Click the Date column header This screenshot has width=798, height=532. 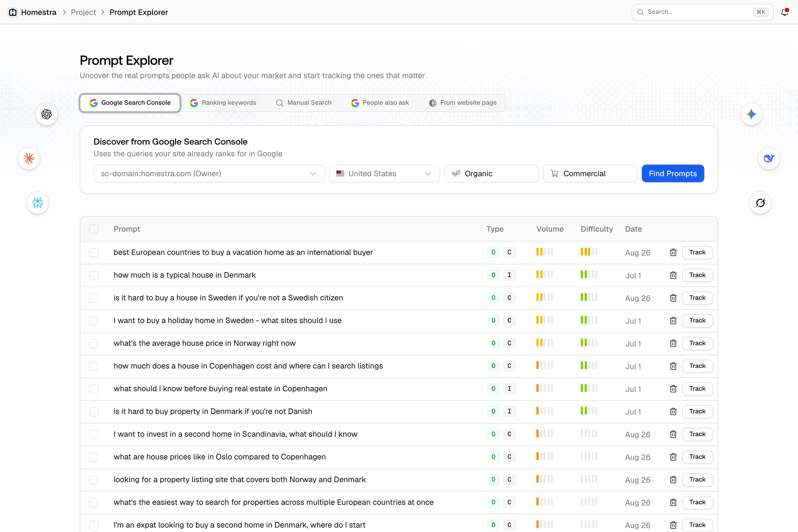[633, 229]
